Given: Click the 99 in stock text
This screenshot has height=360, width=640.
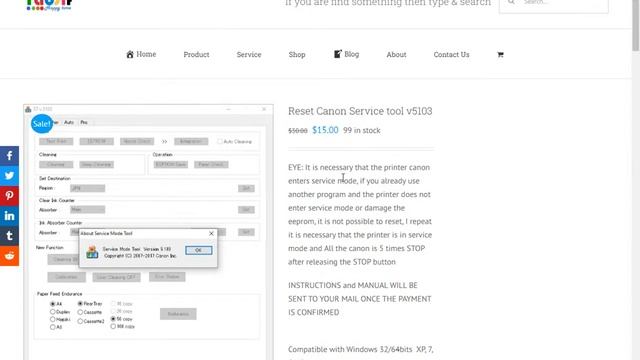Looking at the screenshot, I should pyautogui.click(x=362, y=131).
